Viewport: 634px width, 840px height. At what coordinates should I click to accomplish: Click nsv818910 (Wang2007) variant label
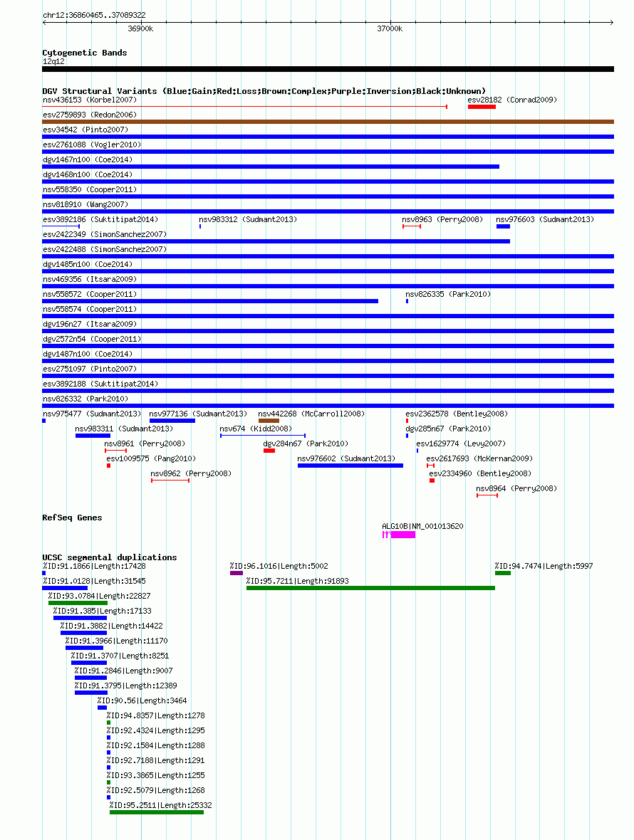point(85,204)
